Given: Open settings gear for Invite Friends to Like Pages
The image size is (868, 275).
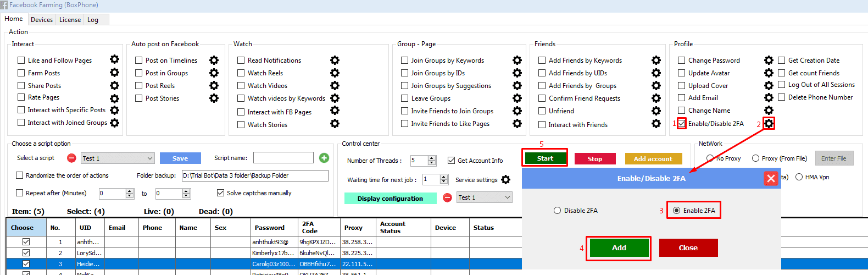Looking at the screenshot, I should [517, 123].
